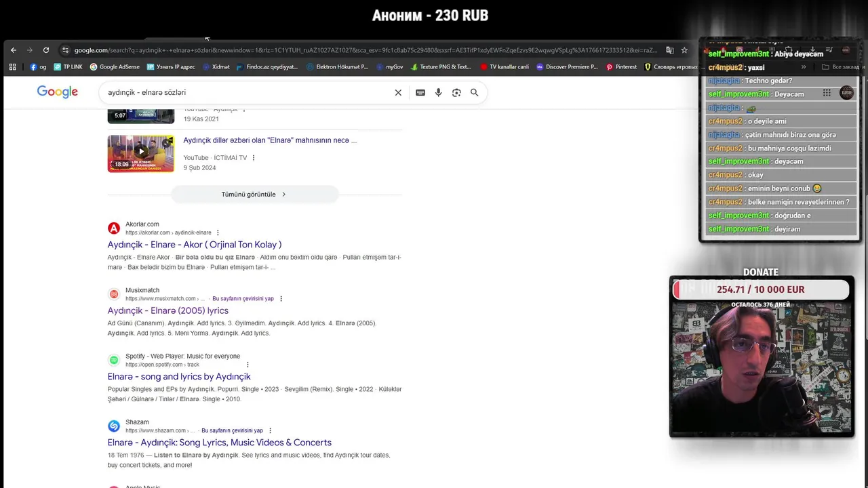
Task: Click the Google logo
Action: (58, 92)
